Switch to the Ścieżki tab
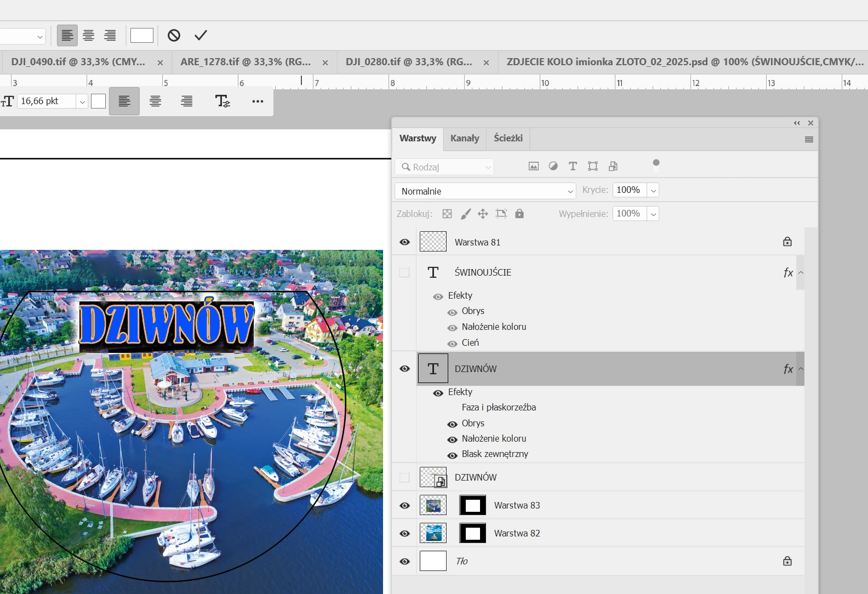868x594 pixels. pos(508,138)
